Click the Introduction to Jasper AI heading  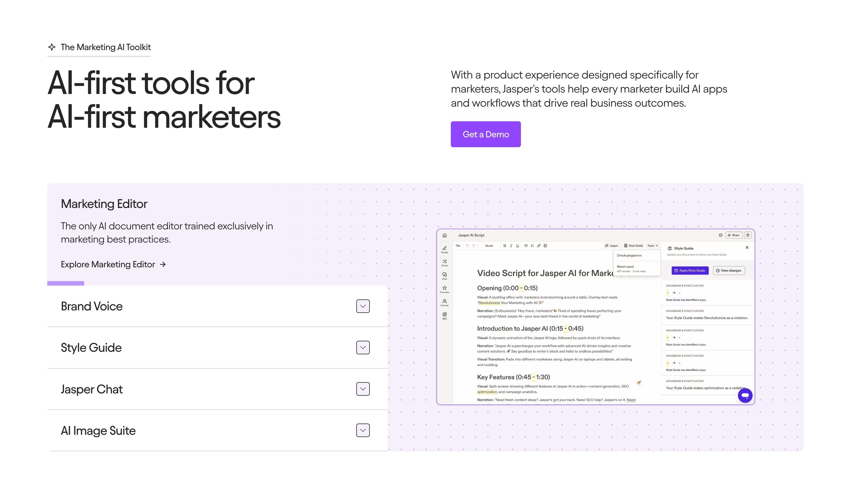530,328
